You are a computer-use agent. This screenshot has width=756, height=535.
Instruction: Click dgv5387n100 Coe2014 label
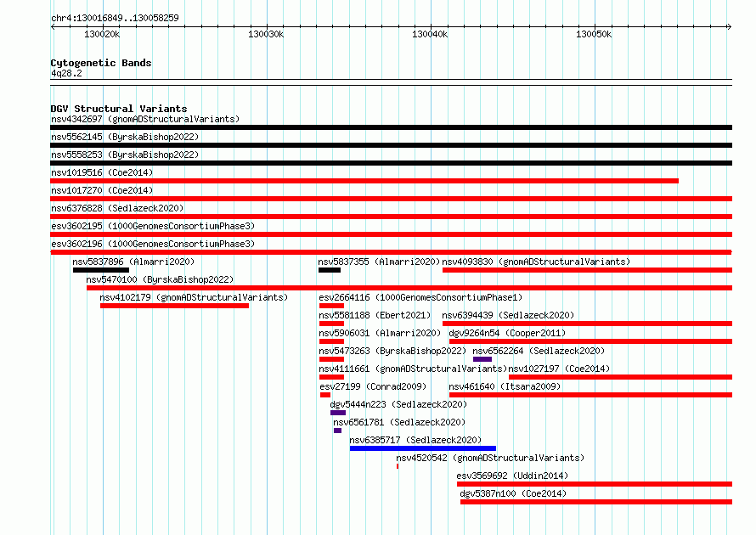coord(513,493)
